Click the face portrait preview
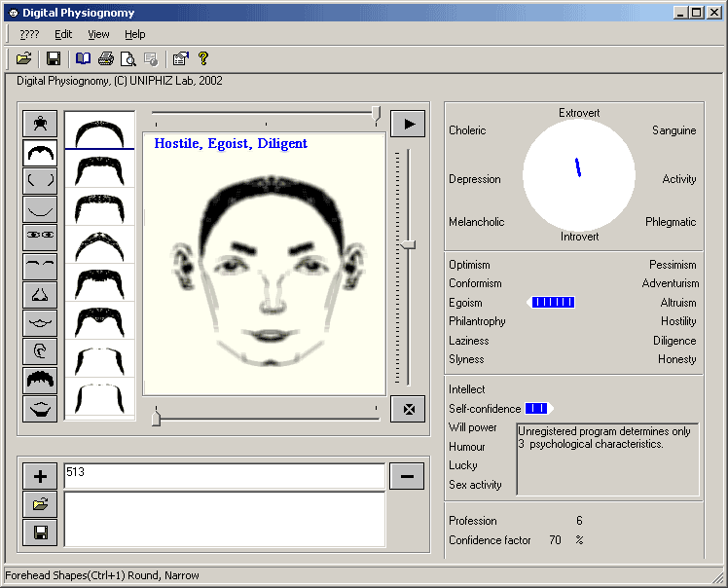The height and width of the screenshot is (588, 728). tap(264, 264)
